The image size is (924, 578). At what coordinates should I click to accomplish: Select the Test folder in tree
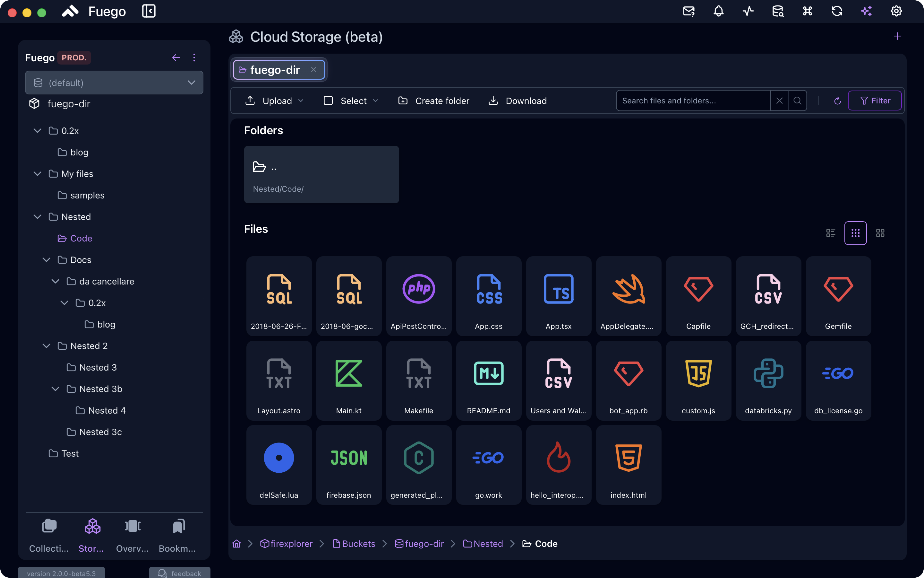pyautogui.click(x=64, y=453)
